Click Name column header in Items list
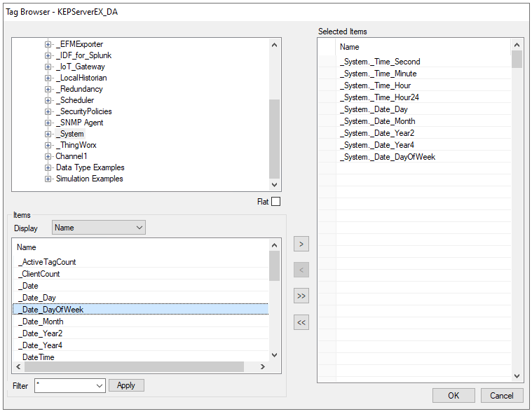The image size is (532, 414). pos(141,247)
